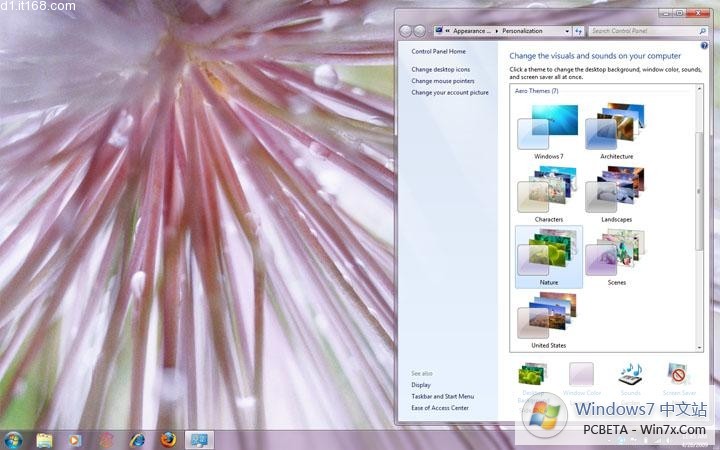Click the Personalization breadcrumb segment

pos(522,31)
